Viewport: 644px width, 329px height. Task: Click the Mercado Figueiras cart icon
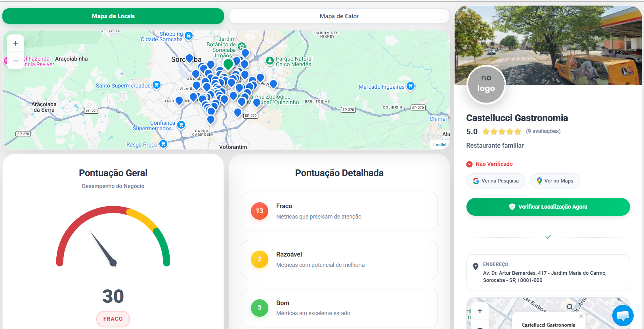tap(411, 86)
